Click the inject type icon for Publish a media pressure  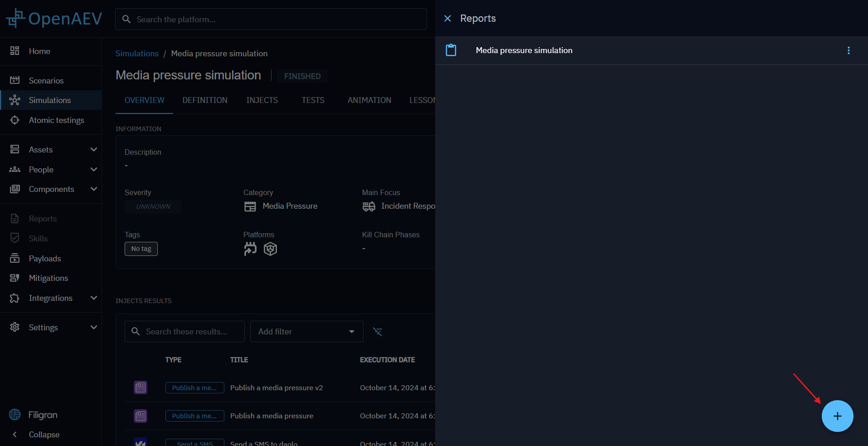[x=141, y=416]
